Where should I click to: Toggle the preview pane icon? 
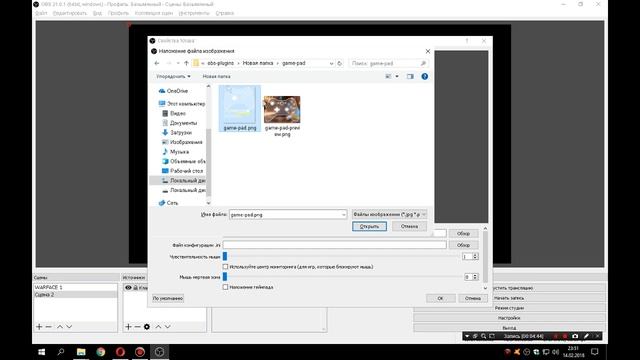pyautogui.click(x=410, y=76)
